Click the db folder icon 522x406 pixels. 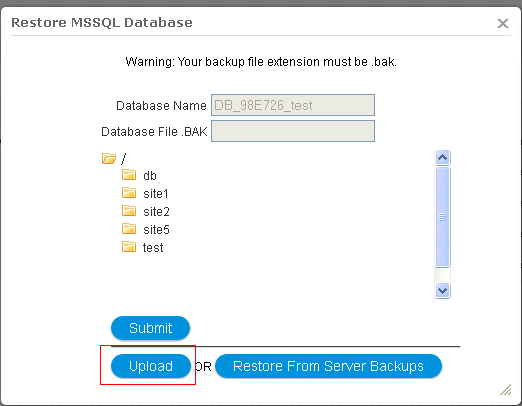point(129,175)
